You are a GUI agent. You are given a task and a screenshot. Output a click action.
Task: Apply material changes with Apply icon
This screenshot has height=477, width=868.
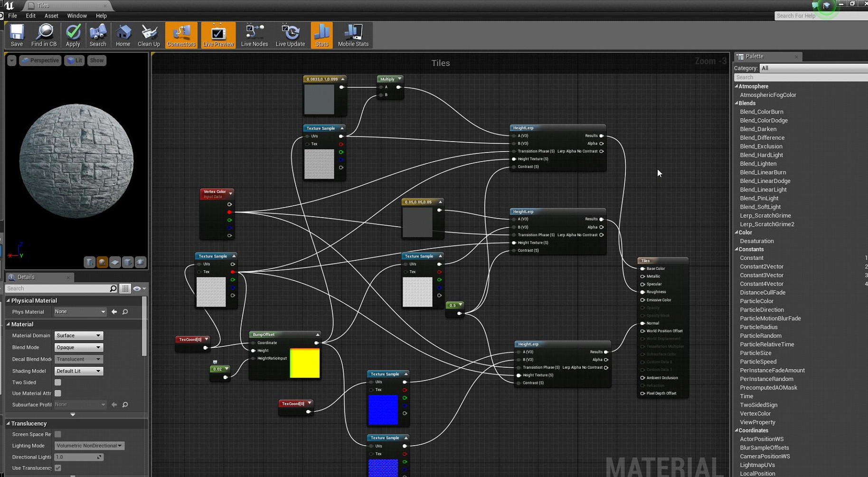pyautogui.click(x=73, y=36)
